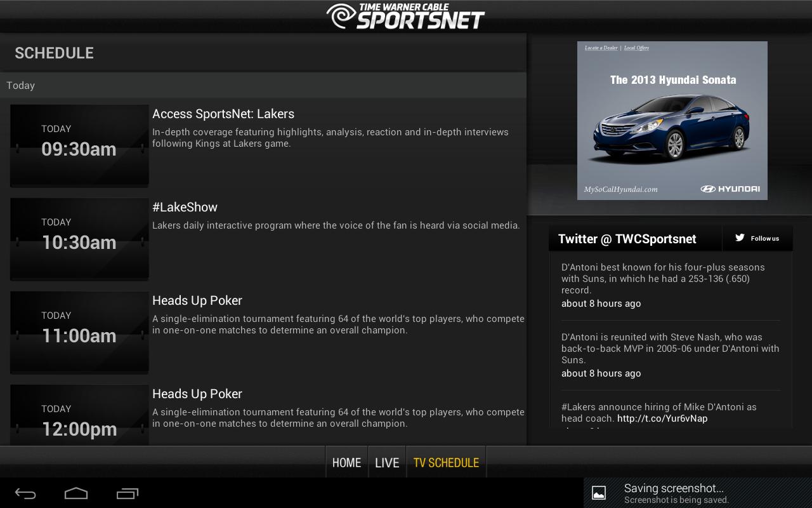Open the Local Offers ad link
812x508 pixels.
tap(636, 48)
